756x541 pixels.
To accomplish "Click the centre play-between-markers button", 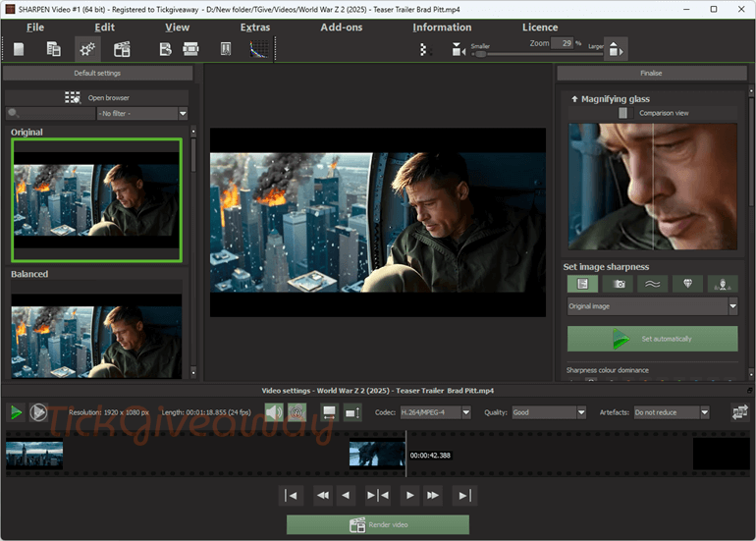I will click(378, 496).
